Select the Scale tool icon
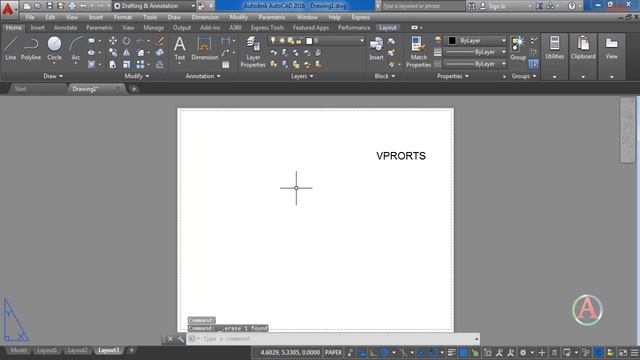Image resolution: width=640 pixels, height=360 pixels. (127, 64)
